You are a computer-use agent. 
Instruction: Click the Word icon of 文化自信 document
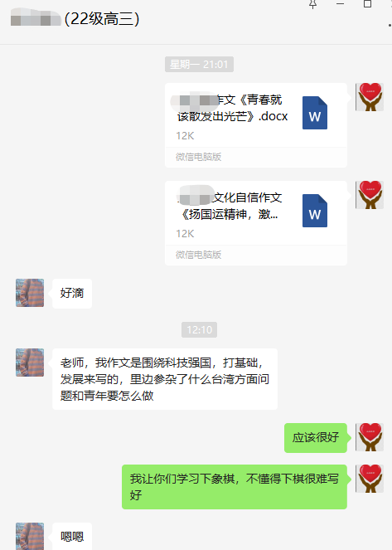[x=315, y=211]
